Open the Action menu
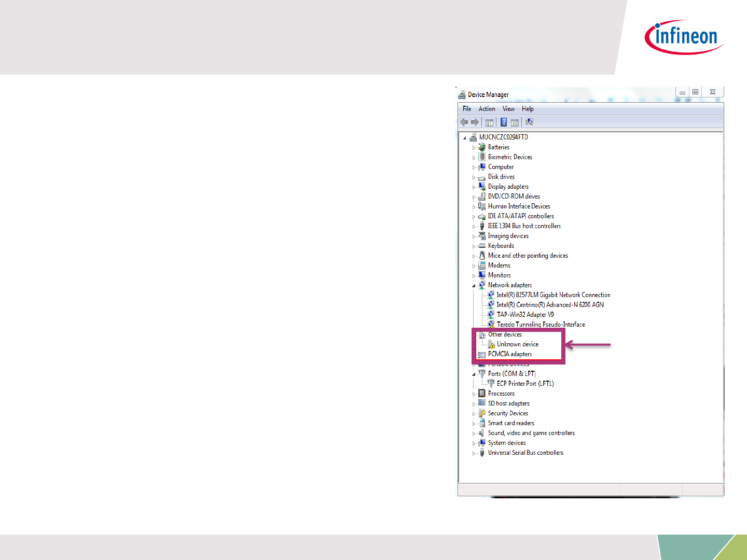This screenshot has width=747, height=560. tap(487, 109)
